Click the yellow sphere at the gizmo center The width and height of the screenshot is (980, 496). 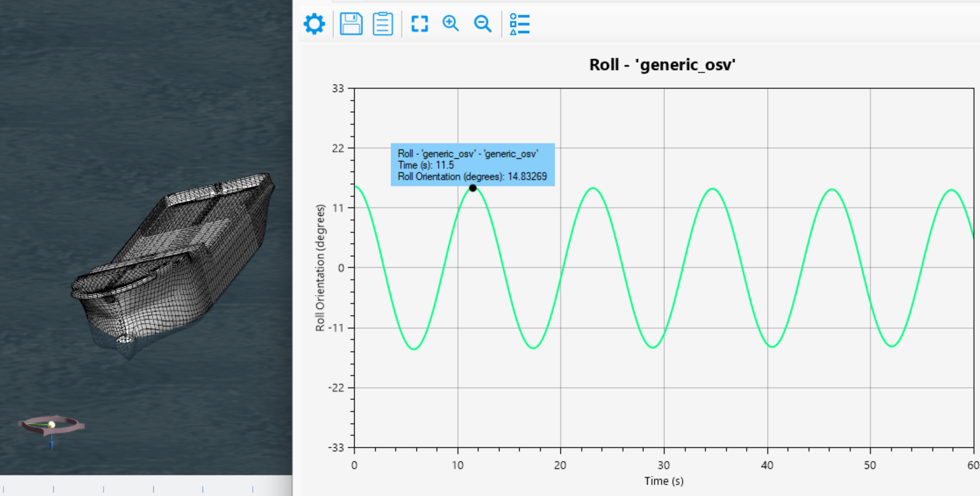[x=51, y=424]
